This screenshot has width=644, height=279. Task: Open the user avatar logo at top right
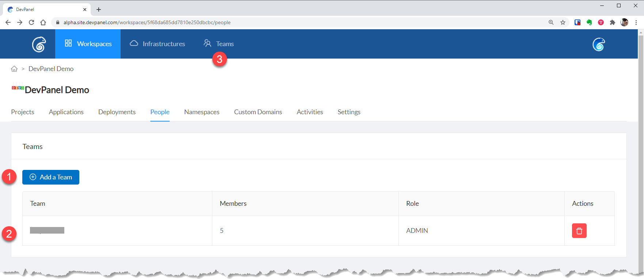pos(598,44)
